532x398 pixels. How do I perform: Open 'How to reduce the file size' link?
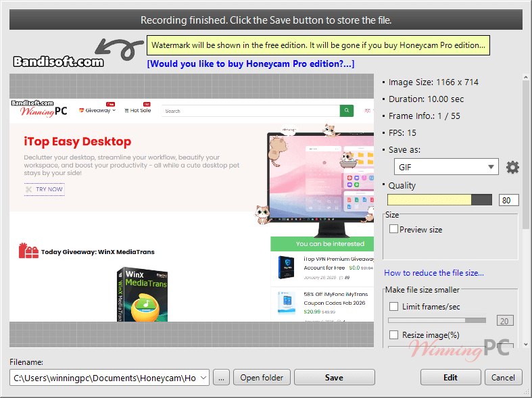pyautogui.click(x=434, y=273)
